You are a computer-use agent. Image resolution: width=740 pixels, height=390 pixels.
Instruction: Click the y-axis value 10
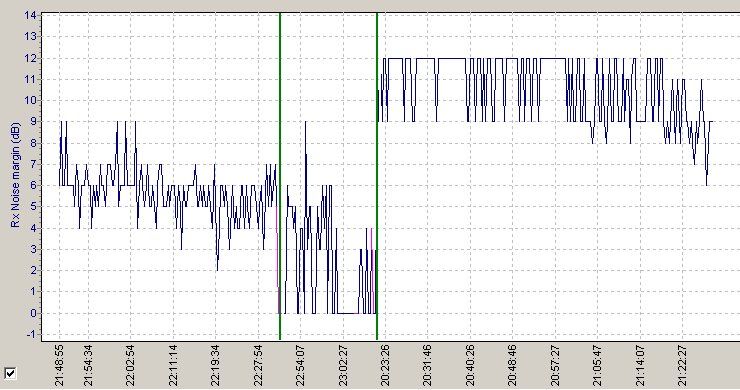[x=30, y=100]
